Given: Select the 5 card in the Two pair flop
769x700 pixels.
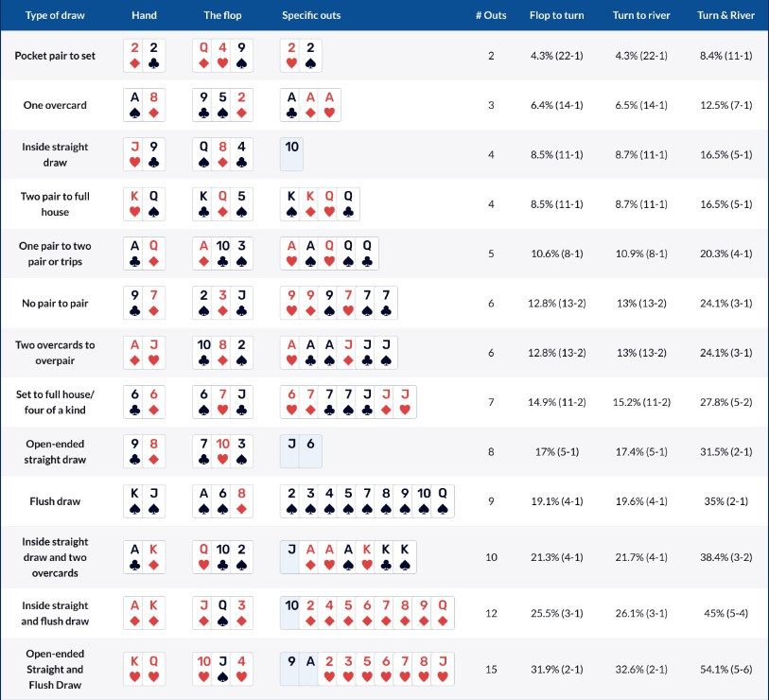Looking at the screenshot, I should (241, 204).
